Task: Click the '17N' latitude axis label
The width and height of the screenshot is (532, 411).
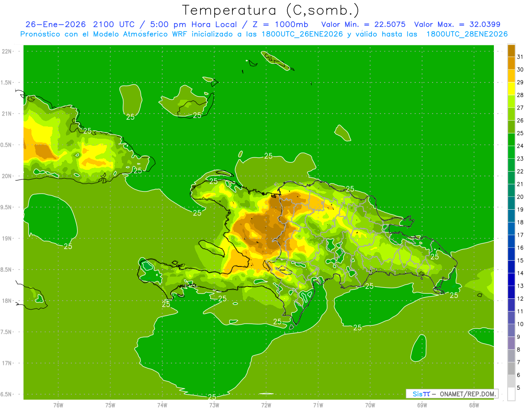Action: (x=6, y=363)
